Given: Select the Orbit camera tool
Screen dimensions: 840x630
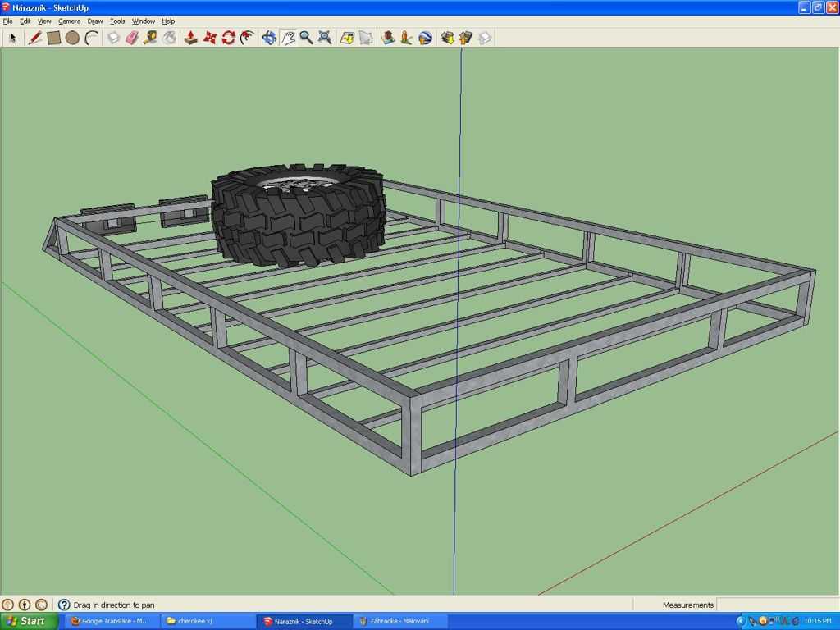Looking at the screenshot, I should (269, 38).
